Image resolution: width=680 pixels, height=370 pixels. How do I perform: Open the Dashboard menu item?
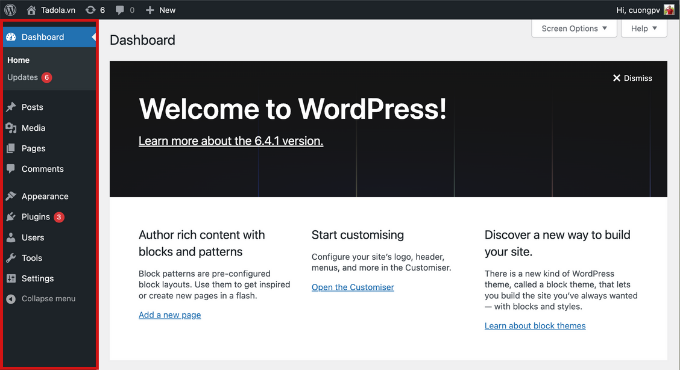point(49,37)
